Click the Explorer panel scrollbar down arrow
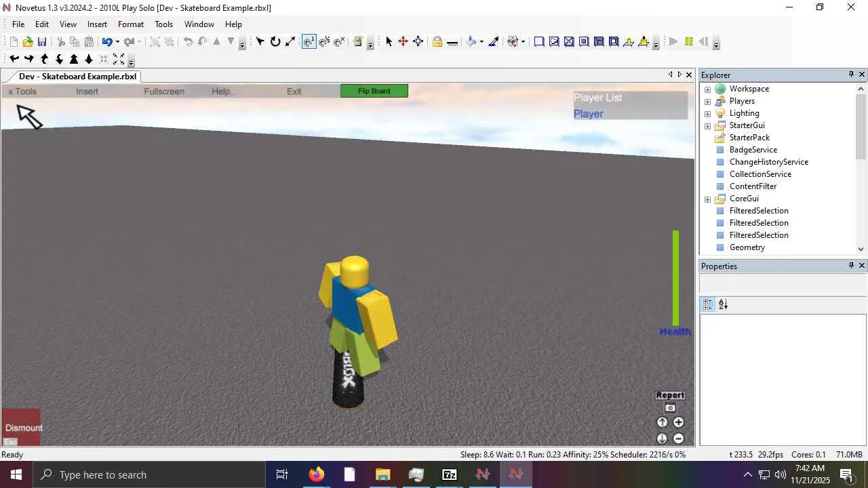 pyautogui.click(x=861, y=249)
